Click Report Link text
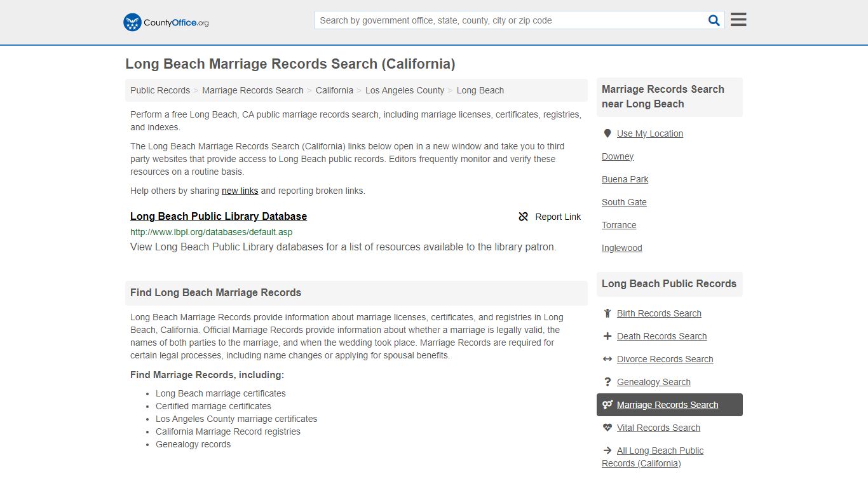868x488 pixels. click(x=558, y=217)
